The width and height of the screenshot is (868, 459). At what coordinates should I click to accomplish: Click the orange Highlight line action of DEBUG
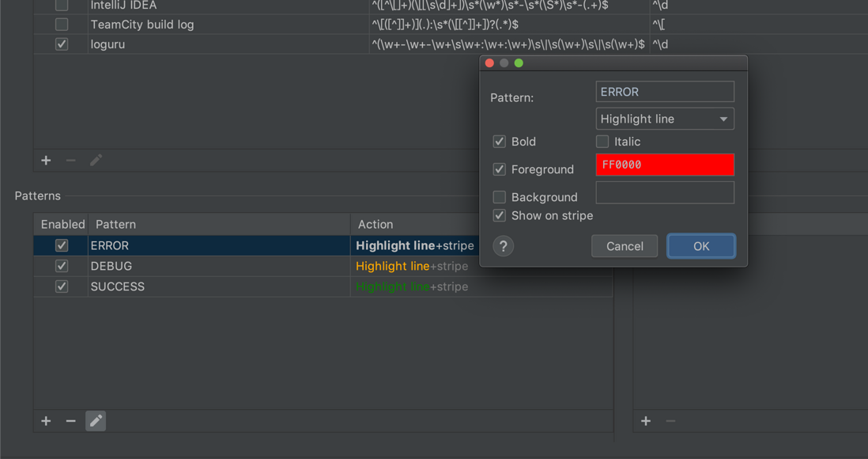pyautogui.click(x=392, y=266)
